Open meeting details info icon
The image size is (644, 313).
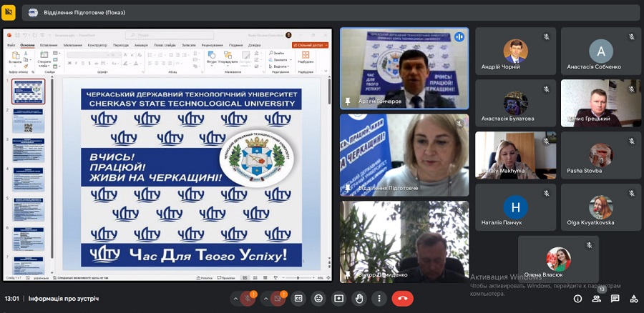[578, 299]
